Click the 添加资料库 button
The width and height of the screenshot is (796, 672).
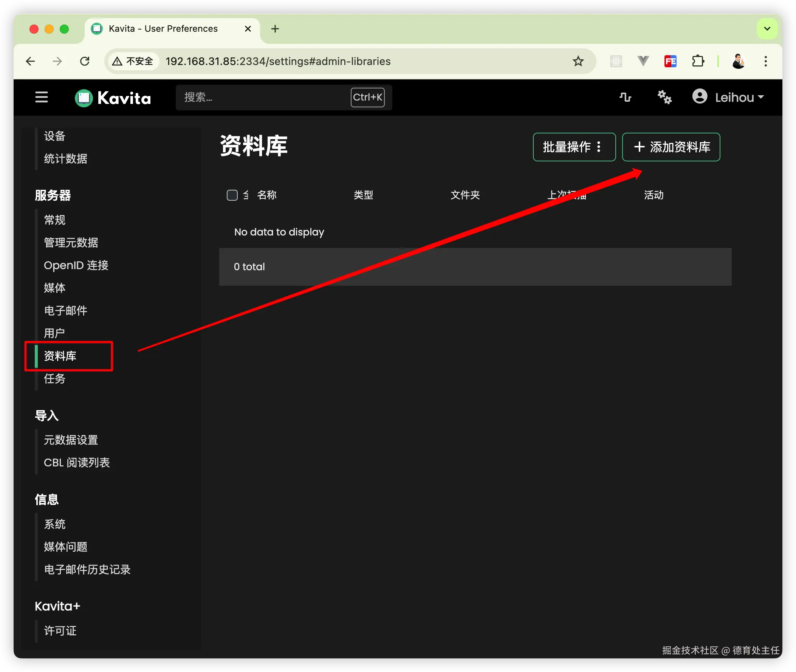click(x=671, y=147)
